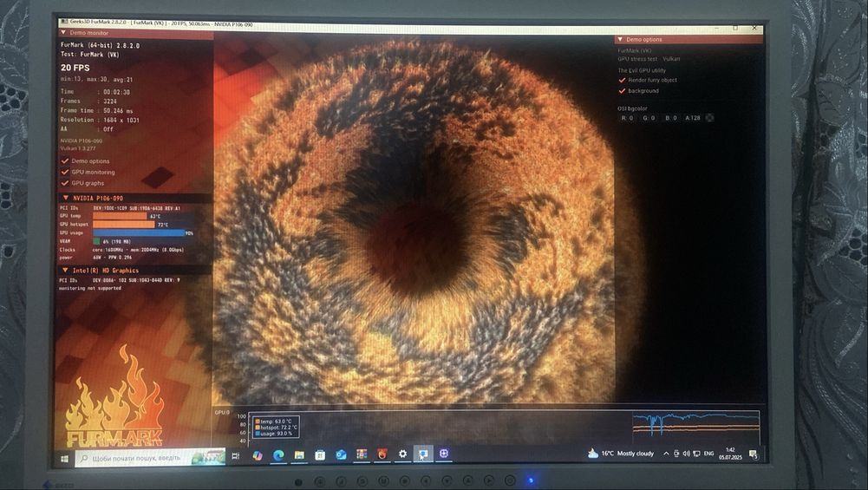Collapse the Demo options panel

(x=620, y=39)
